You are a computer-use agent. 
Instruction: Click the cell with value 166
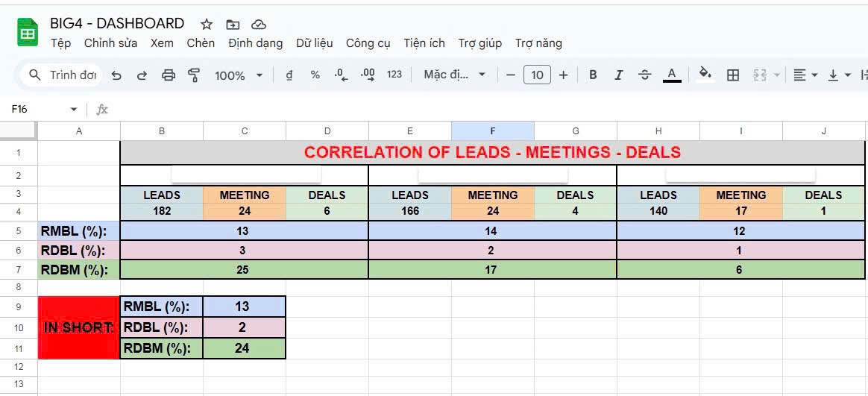(x=409, y=211)
